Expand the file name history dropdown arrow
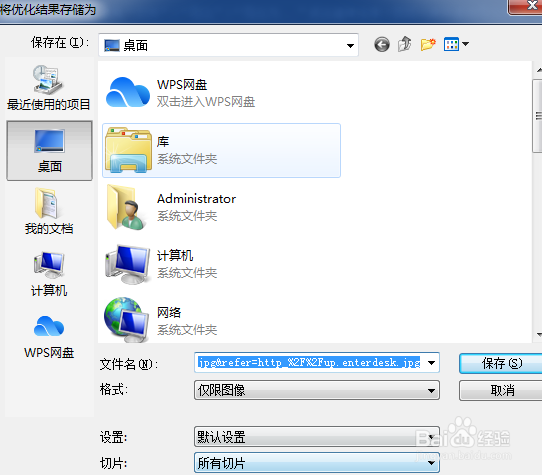Screen dimensions: 542x475 pyautogui.click(x=431, y=363)
